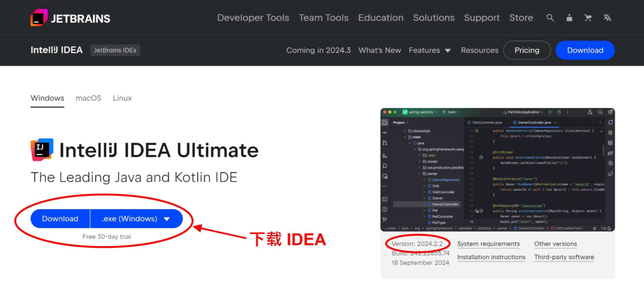Open Support menu
This screenshot has width=644, height=304.
click(x=482, y=18)
